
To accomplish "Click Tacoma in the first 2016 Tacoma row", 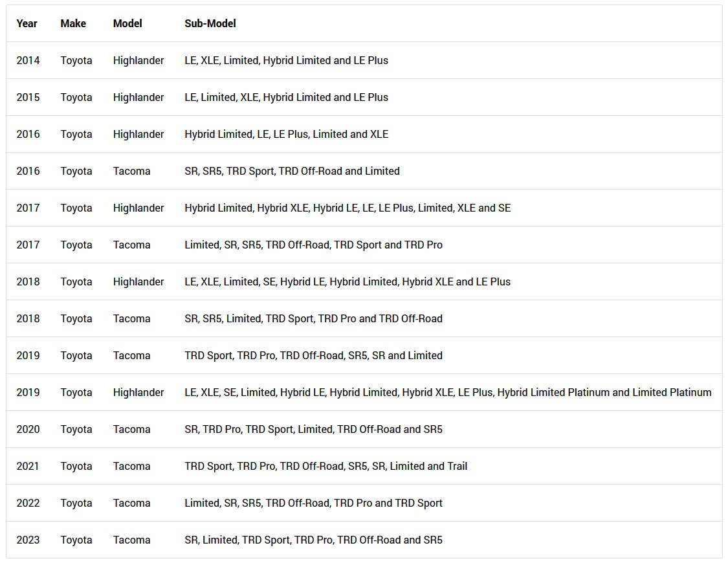I will tap(131, 171).
